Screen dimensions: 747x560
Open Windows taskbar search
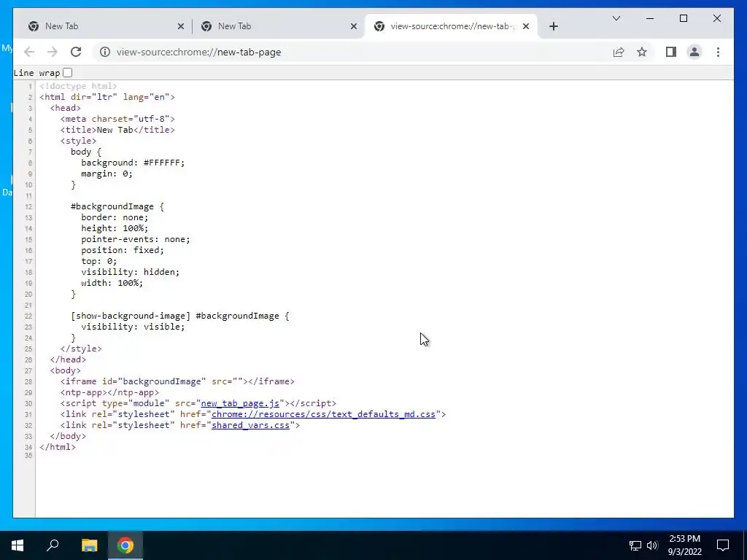[53, 545]
